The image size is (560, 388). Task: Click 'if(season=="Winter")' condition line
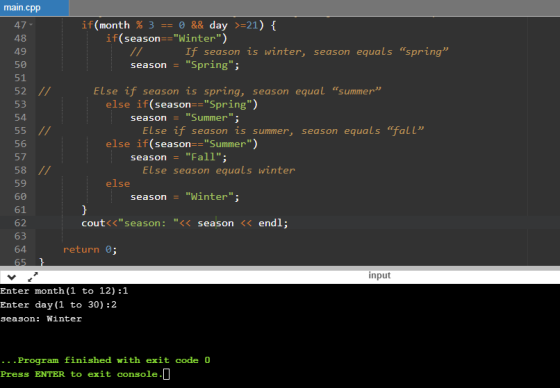(166, 39)
